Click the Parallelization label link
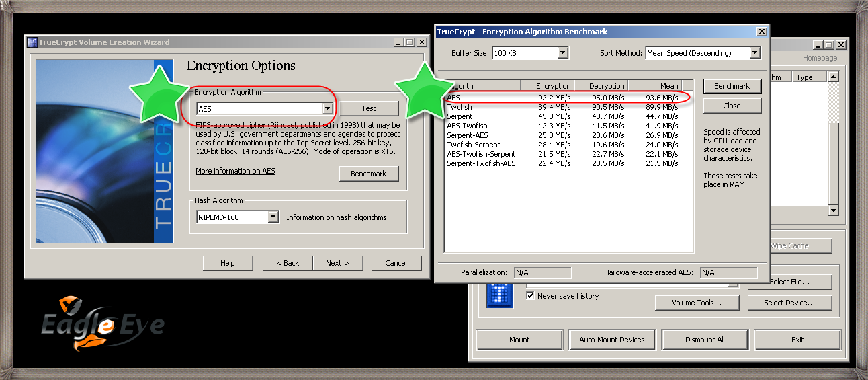 pyautogui.click(x=484, y=272)
